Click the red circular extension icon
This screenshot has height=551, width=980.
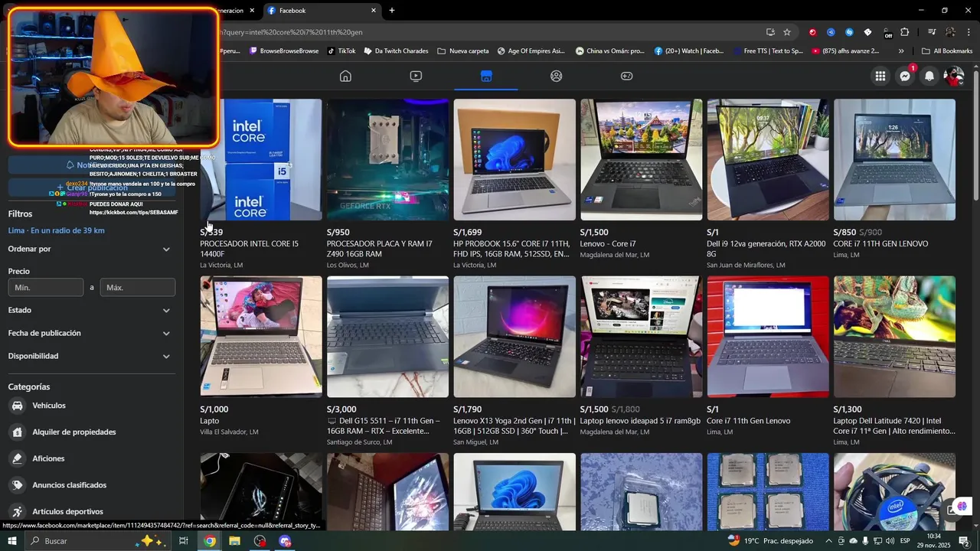(x=812, y=32)
